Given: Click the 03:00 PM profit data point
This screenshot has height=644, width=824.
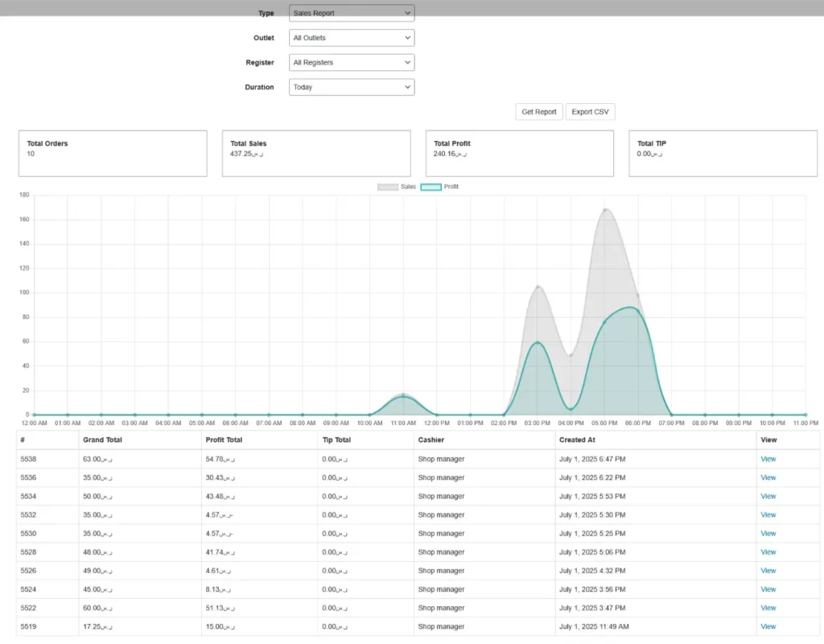Looking at the screenshot, I should click(538, 343).
